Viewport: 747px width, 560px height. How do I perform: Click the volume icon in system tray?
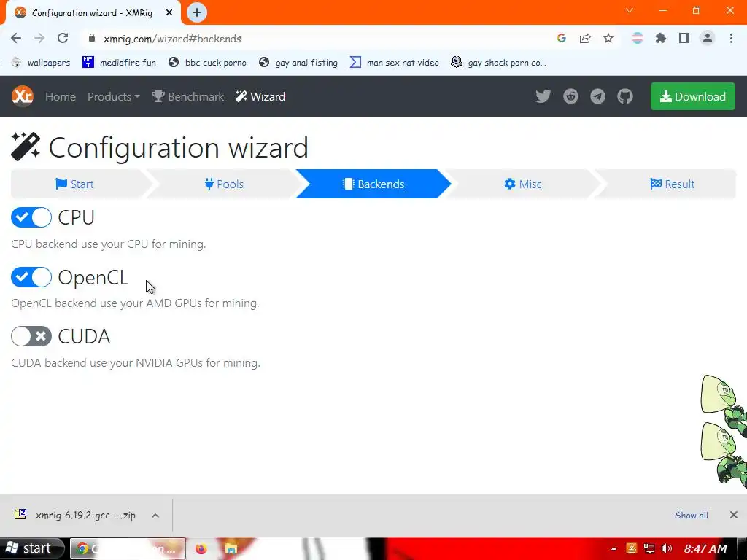(x=667, y=548)
